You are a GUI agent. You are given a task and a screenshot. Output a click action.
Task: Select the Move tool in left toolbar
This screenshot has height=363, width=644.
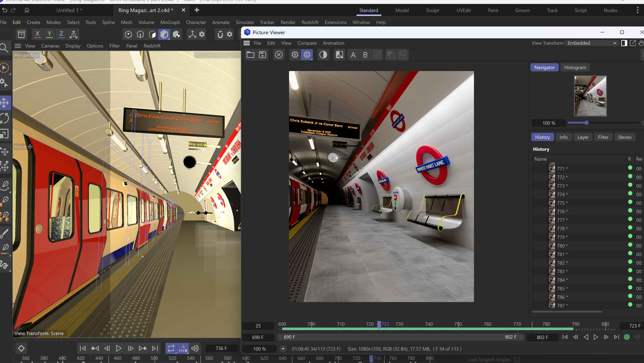(x=5, y=103)
